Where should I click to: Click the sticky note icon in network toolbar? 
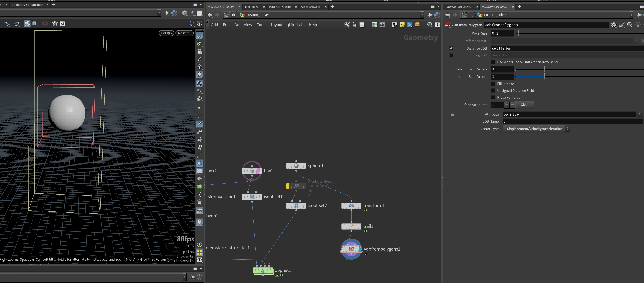(x=402, y=25)
